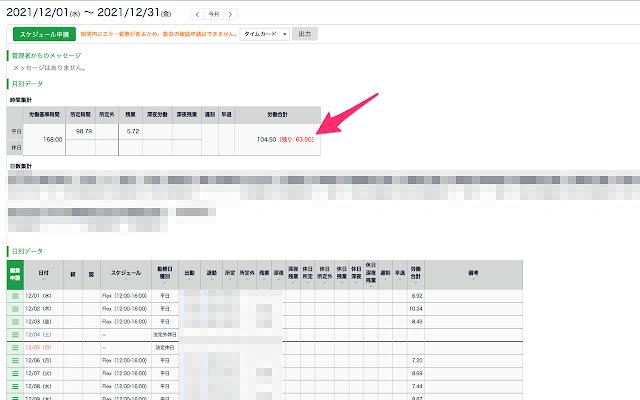Go to the next month arrow
640x400 pixels.
[x=231, y=14]
